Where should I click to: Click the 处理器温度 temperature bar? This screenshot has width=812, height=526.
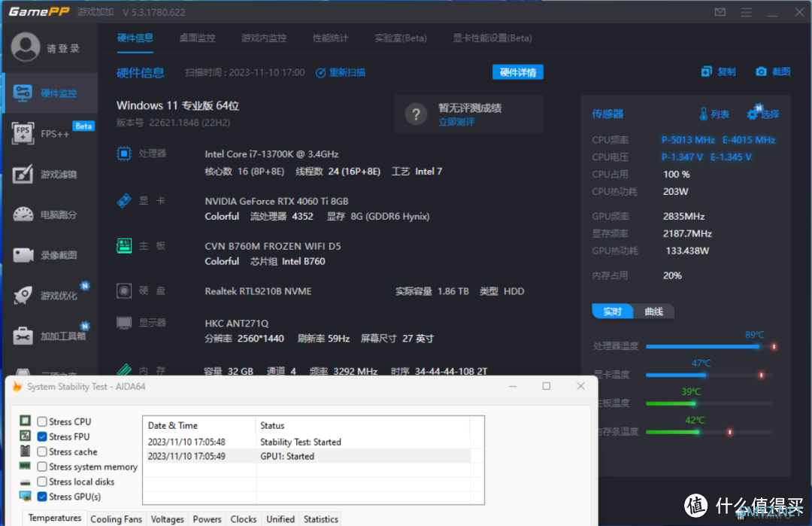click(710, 346)
